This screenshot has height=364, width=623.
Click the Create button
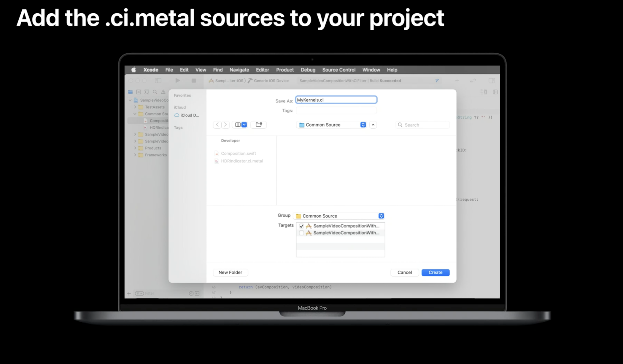(435, 272)
